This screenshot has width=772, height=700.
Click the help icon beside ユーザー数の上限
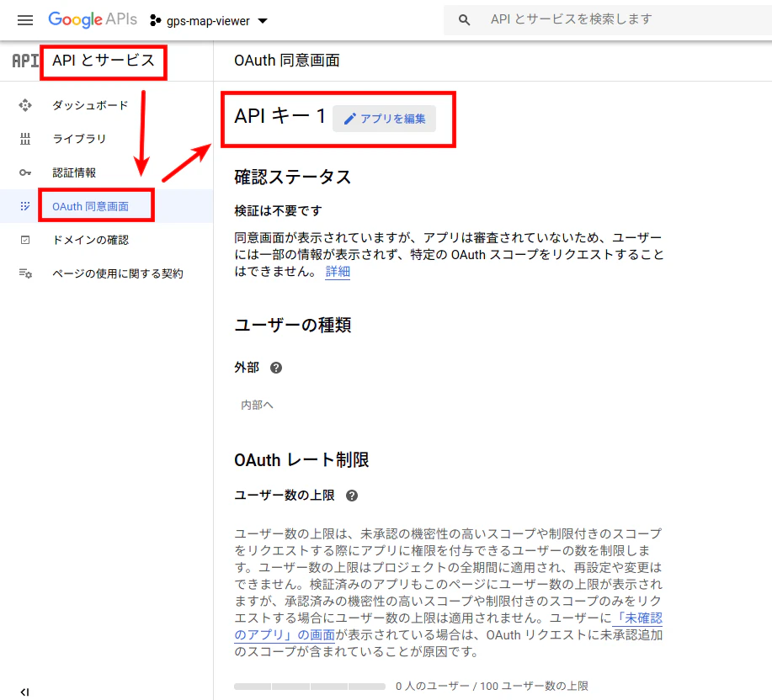tap(352, 496)
